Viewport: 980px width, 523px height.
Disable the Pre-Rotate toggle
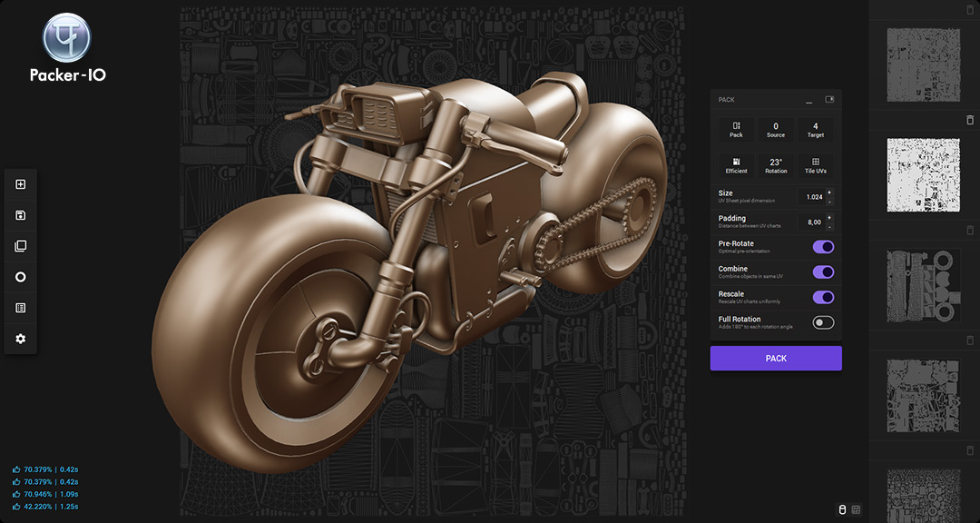click(823, 246)
